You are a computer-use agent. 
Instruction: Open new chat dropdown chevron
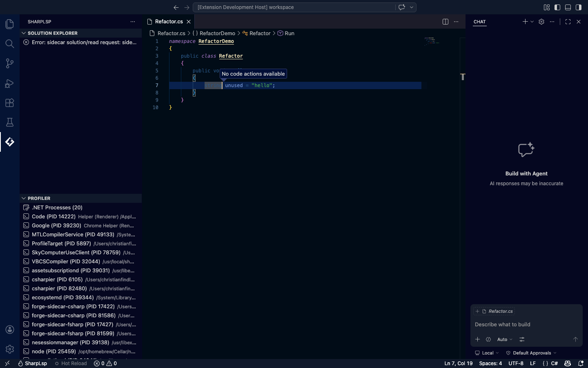click(x=532, y=22)
